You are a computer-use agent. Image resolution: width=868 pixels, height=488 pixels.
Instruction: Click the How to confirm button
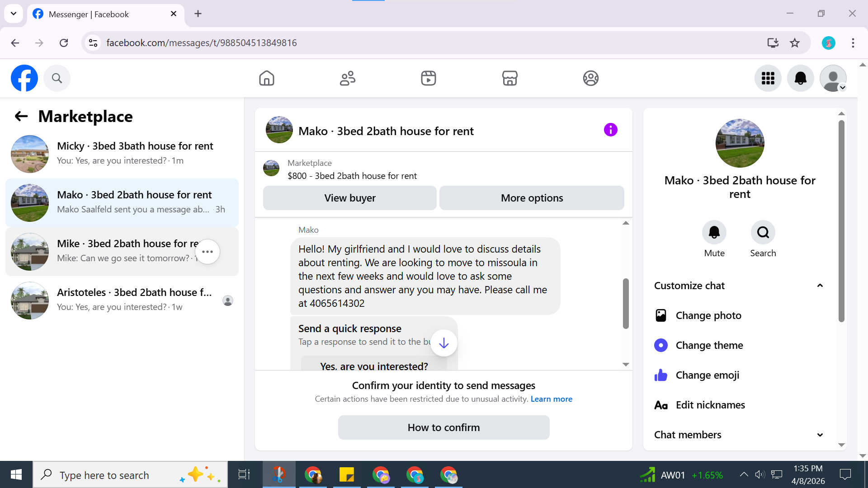443,427
